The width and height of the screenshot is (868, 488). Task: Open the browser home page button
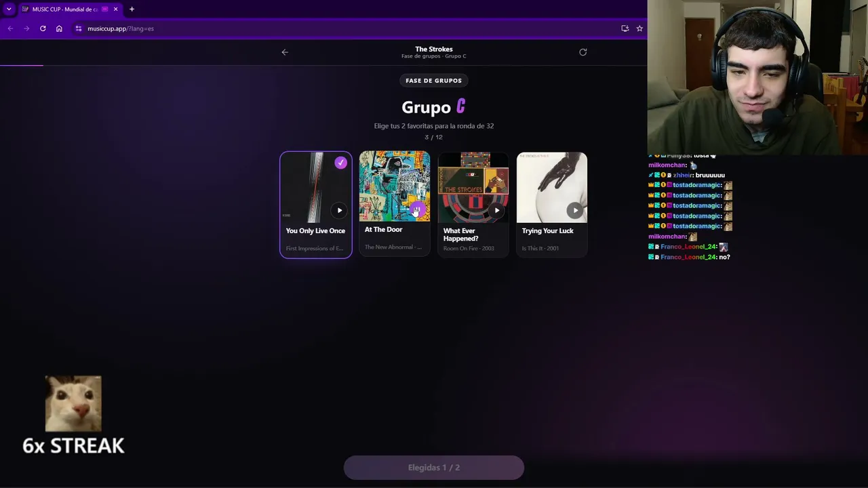(59, 28)
